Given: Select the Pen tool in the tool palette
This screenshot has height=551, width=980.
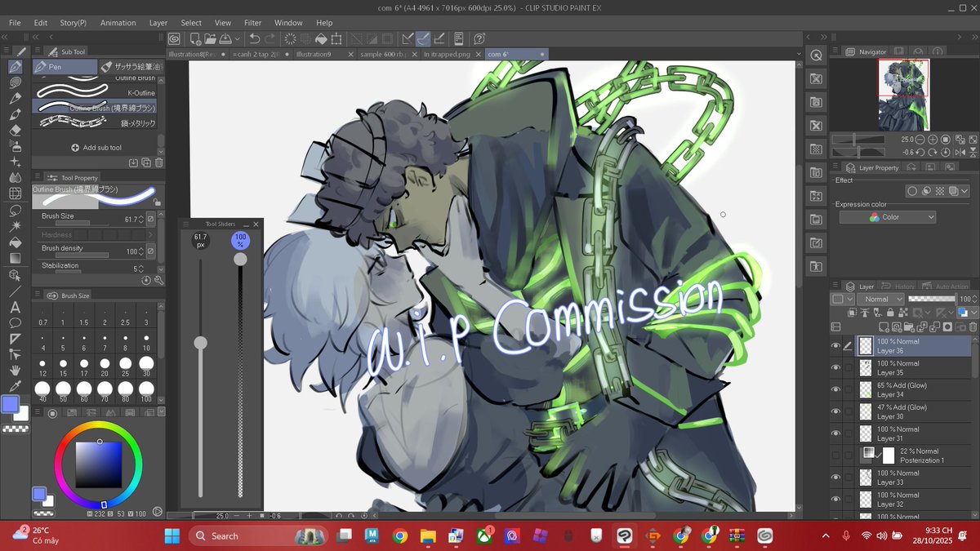Looking at the screenshot, I should (x=15, y=67).
